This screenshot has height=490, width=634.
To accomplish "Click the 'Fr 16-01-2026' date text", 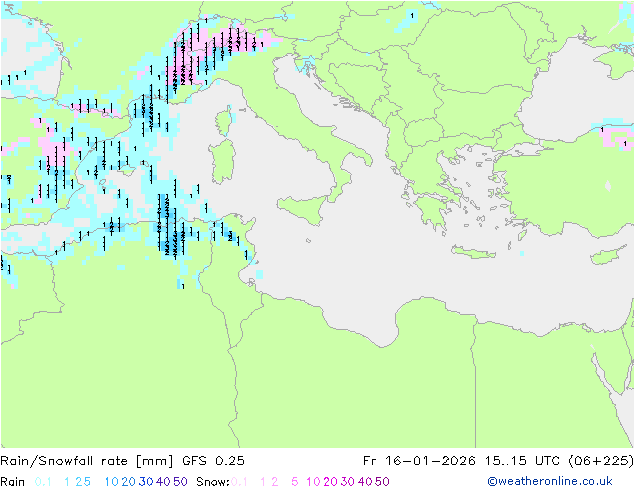I will [x=418, y=461].
